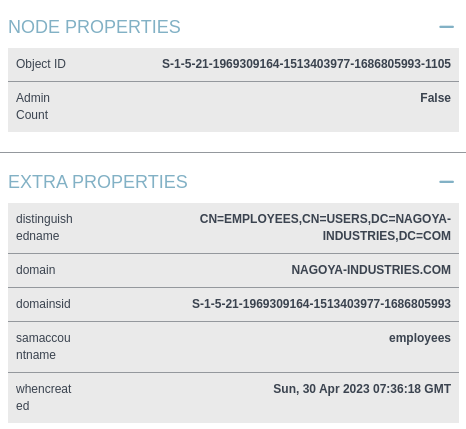Select the whencreated date value

tap(362, 389)
